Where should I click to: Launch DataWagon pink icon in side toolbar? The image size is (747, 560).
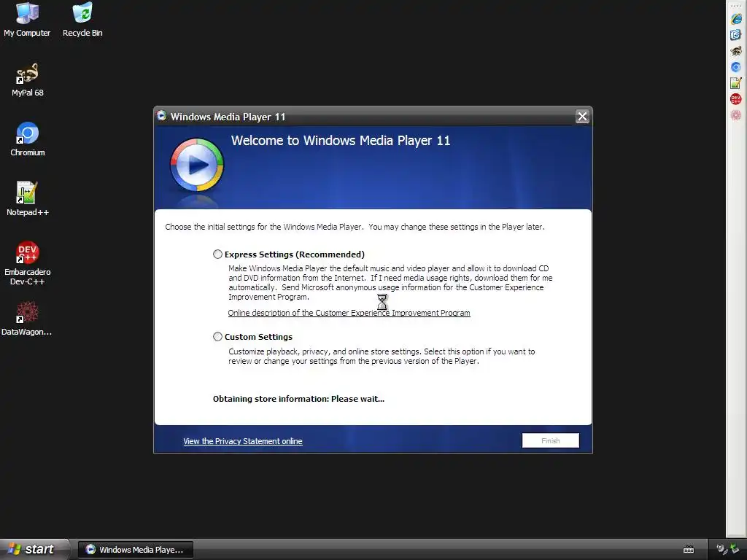[x=736, y=115]
